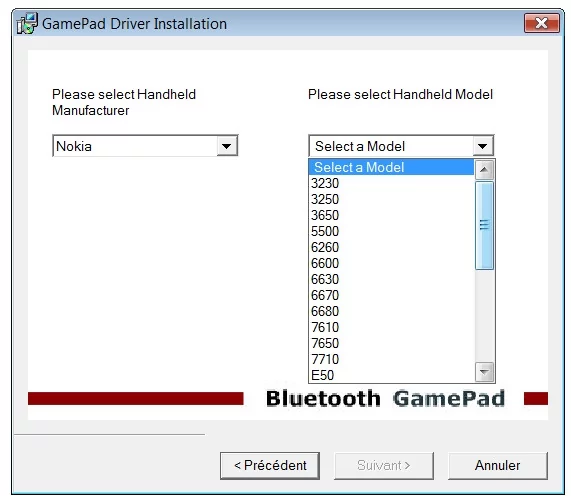The height and width of the screenshot is (500, 571).
Task: Select model 3650 from the list
Action: (x=391, y=215)
